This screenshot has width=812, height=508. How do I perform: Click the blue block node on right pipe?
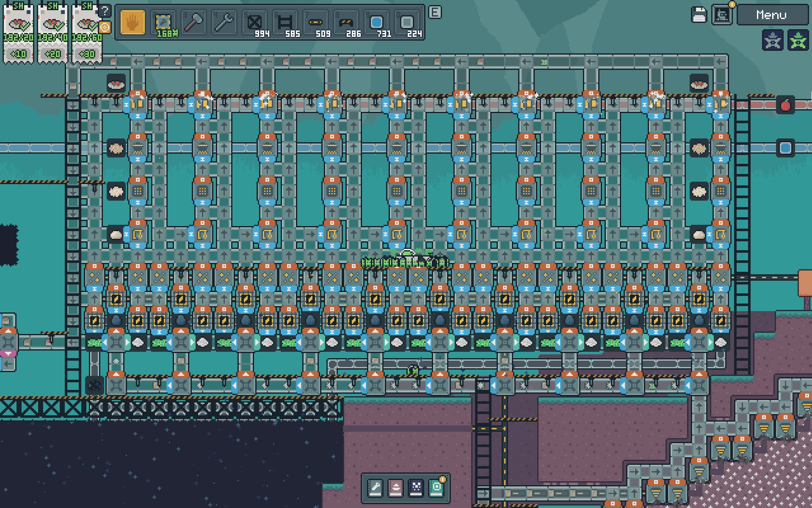tap(785, 148)
